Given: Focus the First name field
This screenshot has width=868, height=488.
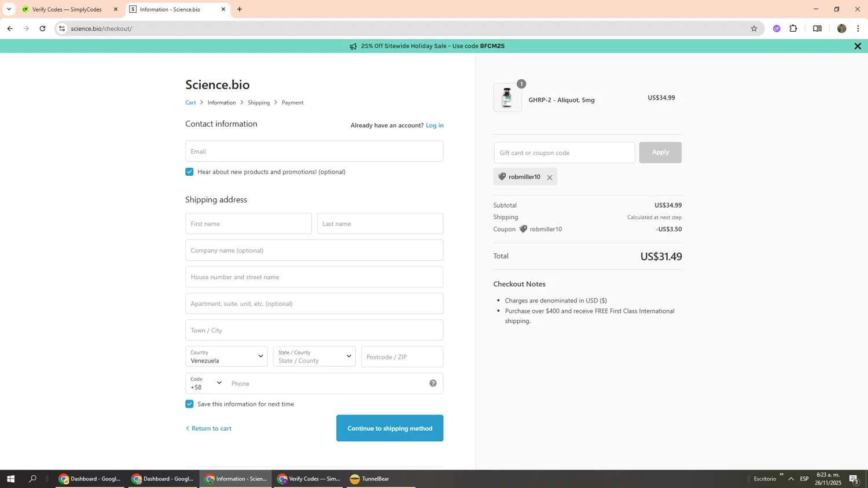Looking at the screenshot, I should 248,224.
